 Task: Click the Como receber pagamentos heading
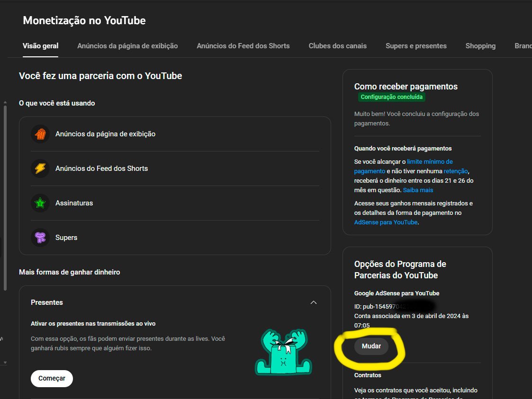pos(406,87)
